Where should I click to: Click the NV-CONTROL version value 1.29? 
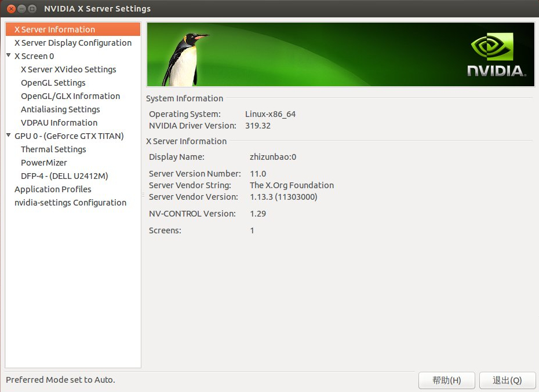(258, 214)
